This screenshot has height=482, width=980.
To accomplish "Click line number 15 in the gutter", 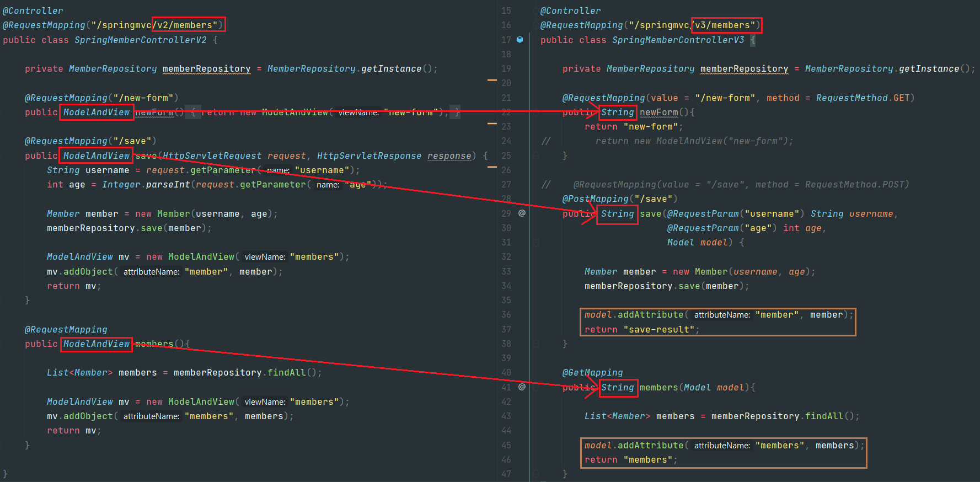I will pyautogui.click(x=506, y=11).
